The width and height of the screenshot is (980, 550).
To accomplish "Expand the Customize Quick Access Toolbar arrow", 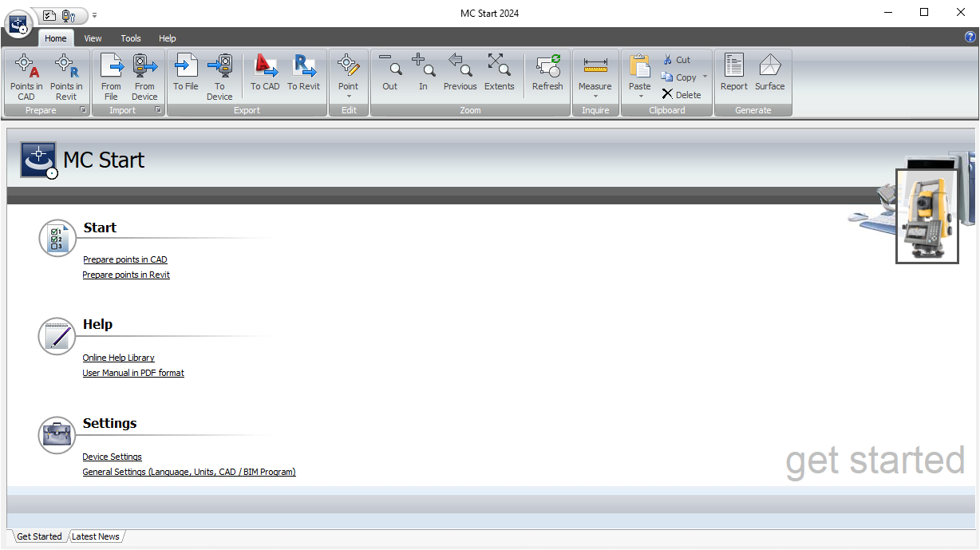I will click(x=94, y=15).
